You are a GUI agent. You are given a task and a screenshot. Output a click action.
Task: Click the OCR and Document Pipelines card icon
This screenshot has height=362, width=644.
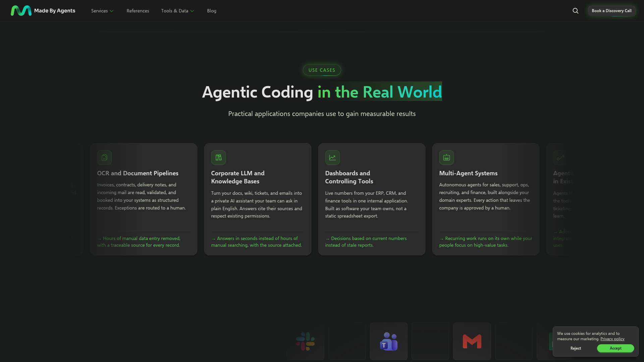[104, 158]
